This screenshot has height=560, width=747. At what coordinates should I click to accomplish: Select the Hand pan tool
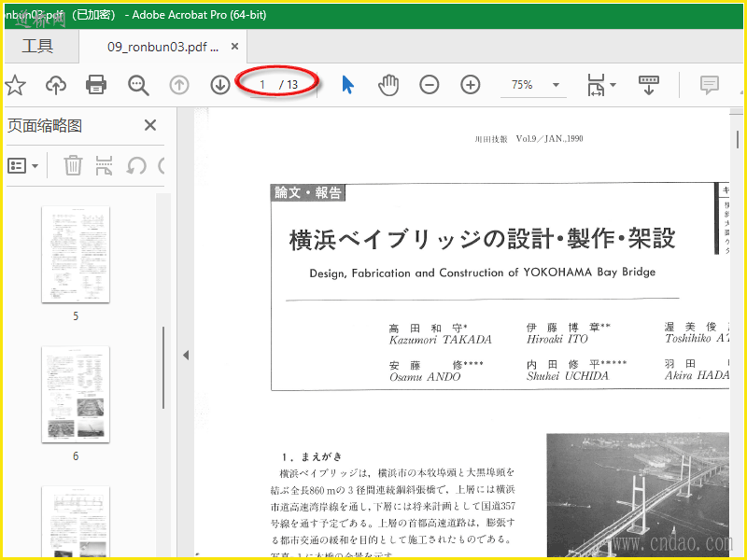[388, 85]
